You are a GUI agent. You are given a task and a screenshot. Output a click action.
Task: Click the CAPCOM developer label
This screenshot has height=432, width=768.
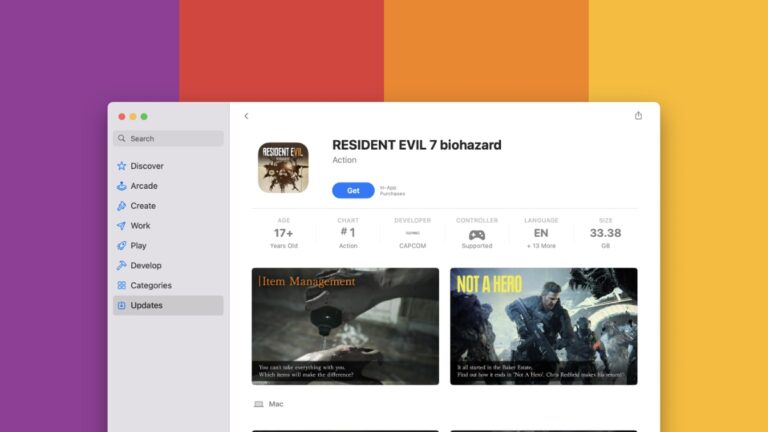[x=412, y=246]
